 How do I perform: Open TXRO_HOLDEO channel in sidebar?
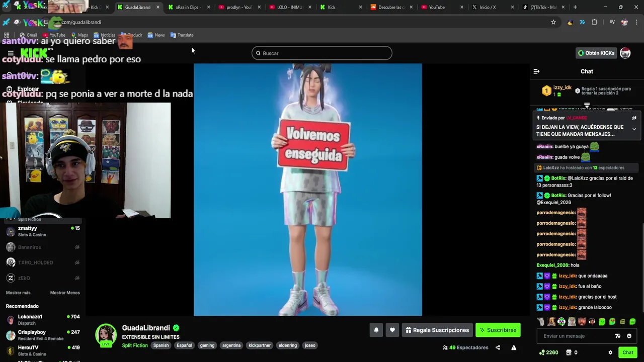tap(43, 262)
